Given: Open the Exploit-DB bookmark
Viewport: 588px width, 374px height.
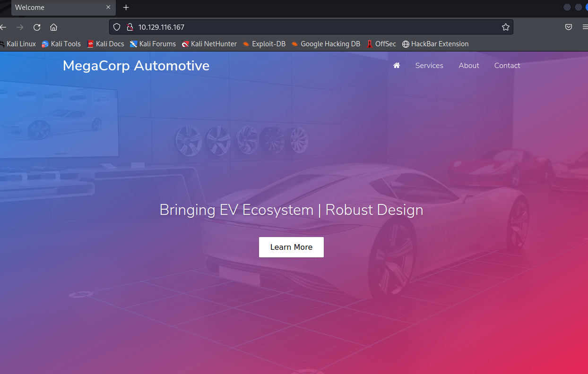Looking at the screenshot, I should [x=264, y=44].
